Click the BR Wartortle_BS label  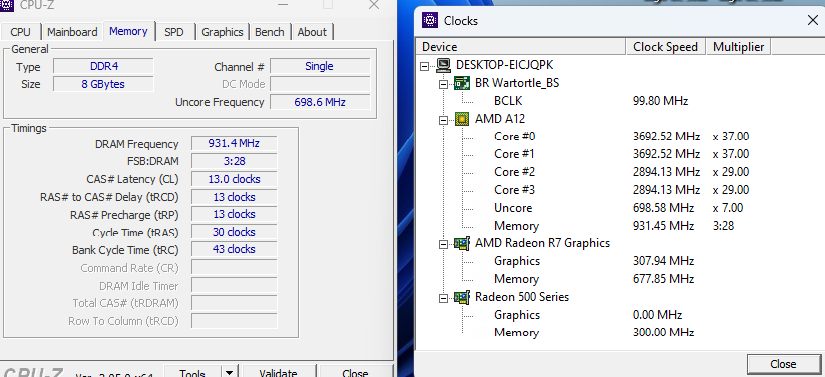pos(517,83)
